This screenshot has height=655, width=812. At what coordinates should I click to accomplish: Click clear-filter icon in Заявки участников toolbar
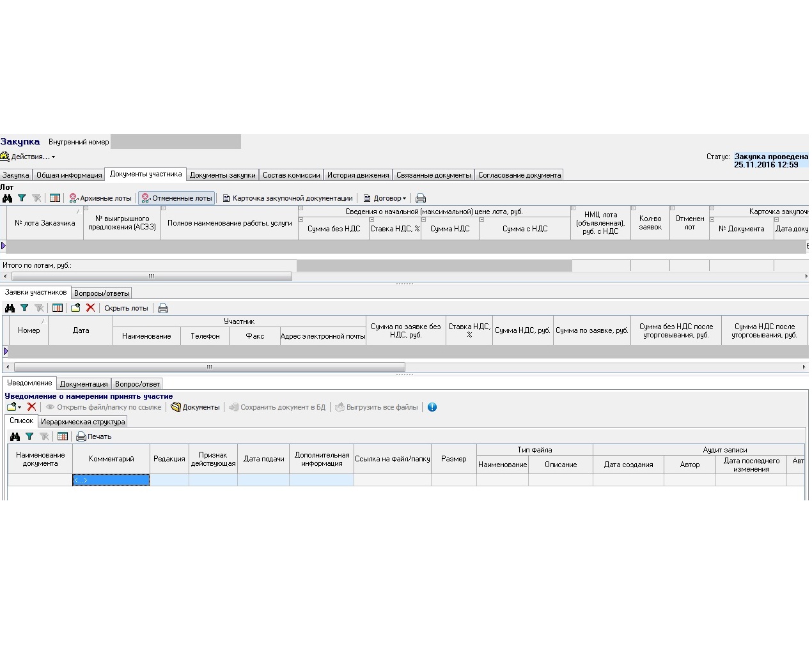[39, 308]
